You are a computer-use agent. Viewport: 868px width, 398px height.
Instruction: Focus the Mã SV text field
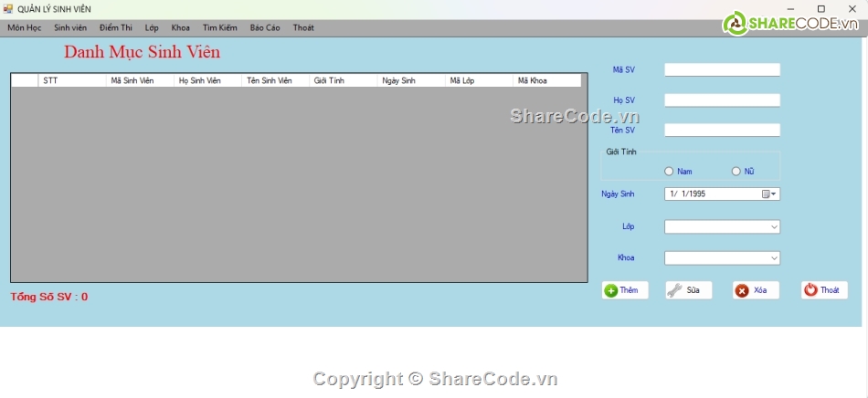pyautogui.click(x=722, y=69)
